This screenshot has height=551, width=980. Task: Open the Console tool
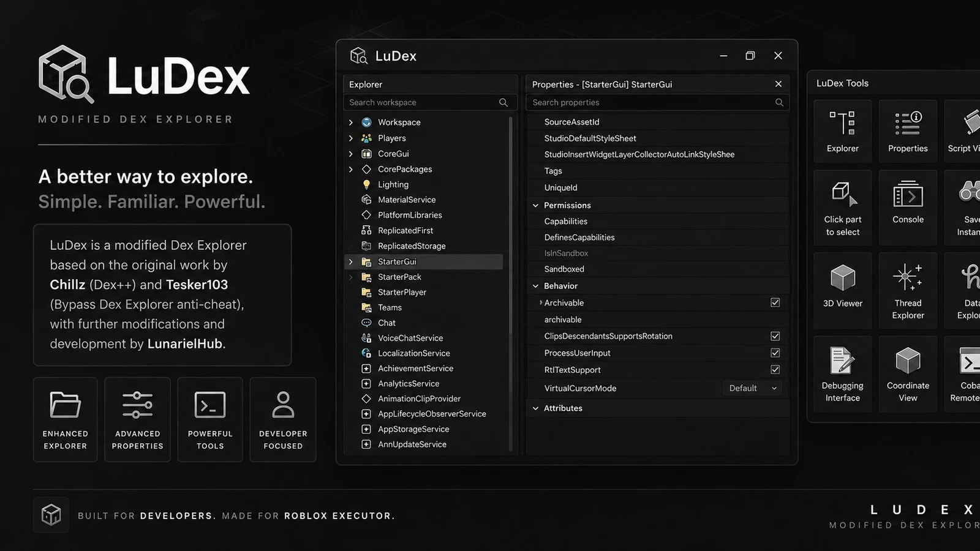908,208
